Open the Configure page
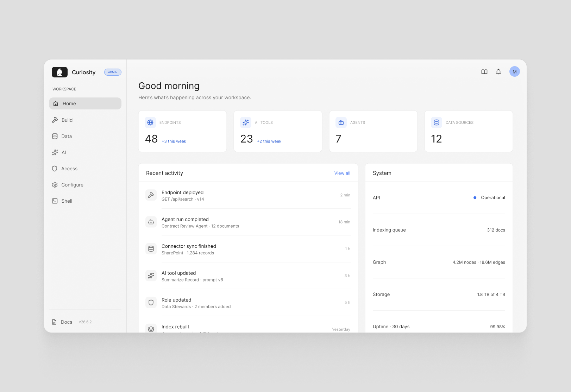 click(x=85, y=185)
